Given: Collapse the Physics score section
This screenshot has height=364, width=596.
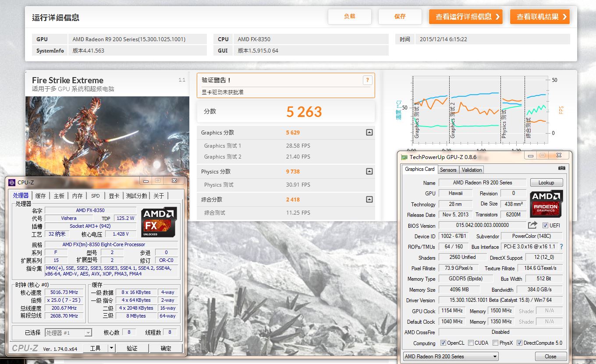Looking at the screenshot, I should (369, 171).
